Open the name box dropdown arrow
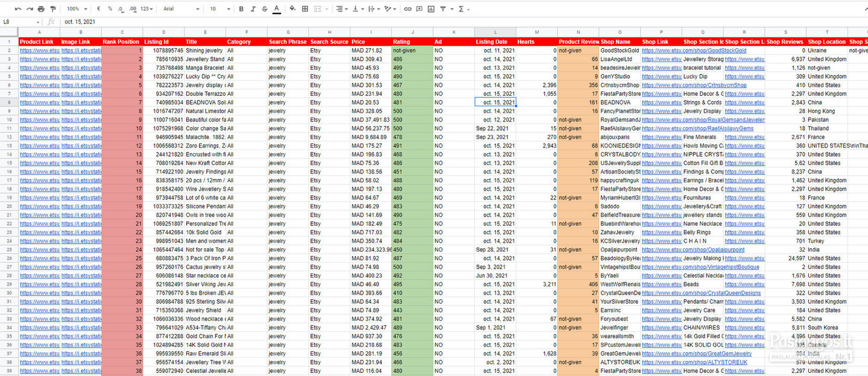Screen dimensions: 868x376 click(37, 22)
